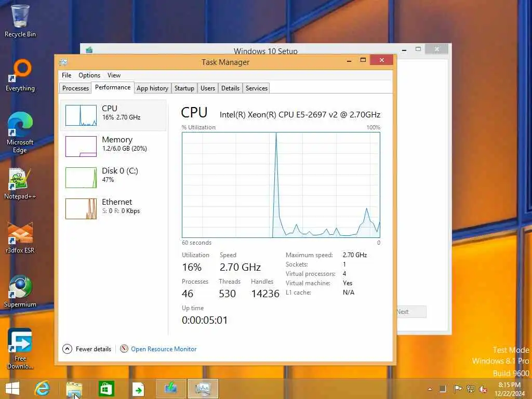Open the Start button
Screen dimensions: 532x399
click(12, 389)
